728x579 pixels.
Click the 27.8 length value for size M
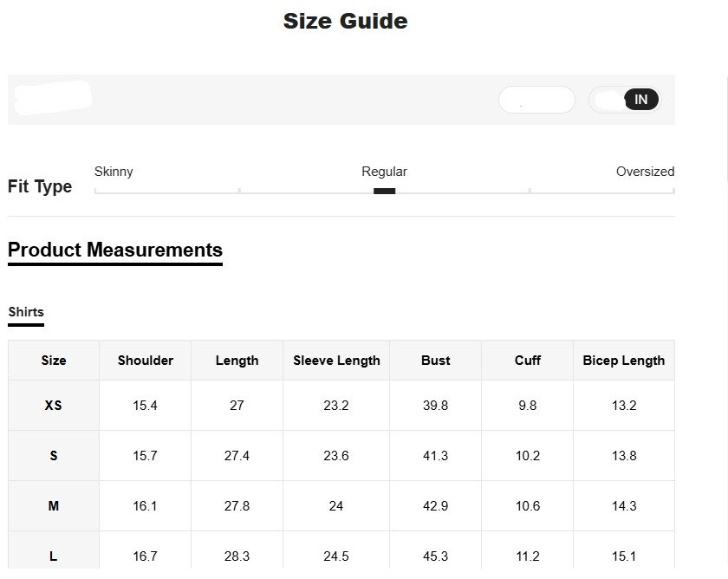(x=237, y=506)
